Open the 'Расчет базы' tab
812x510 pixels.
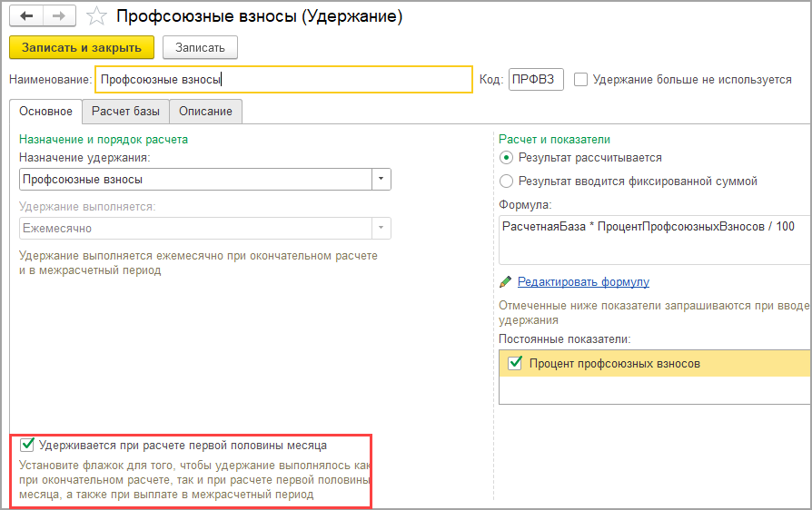click(125, 112)
